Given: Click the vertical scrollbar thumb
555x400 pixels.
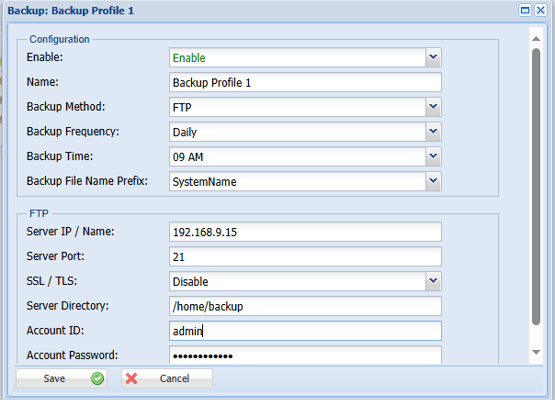Looking at the screenshot, I should pyautogui.click(x=536, y=187).
